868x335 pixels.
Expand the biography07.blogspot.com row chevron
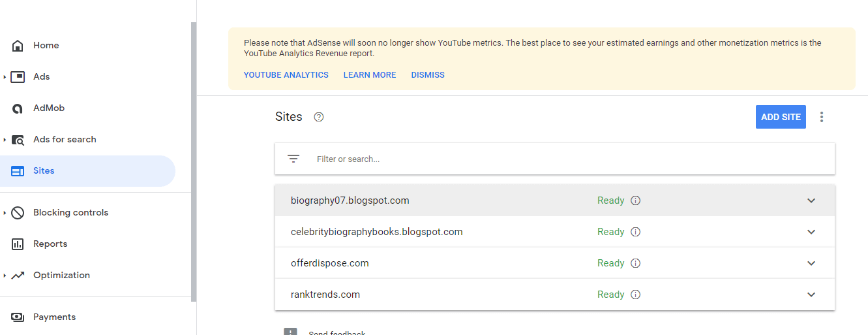coord(811,200)
